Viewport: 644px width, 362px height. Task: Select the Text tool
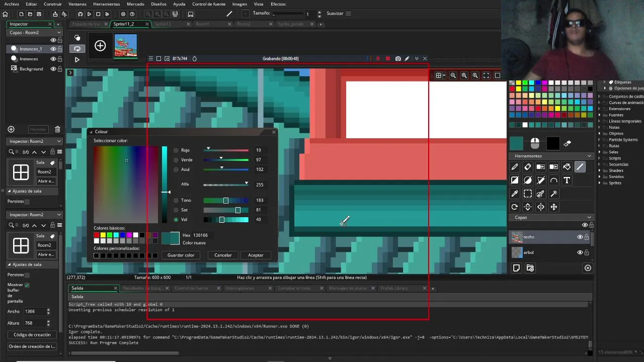point(567,180)
